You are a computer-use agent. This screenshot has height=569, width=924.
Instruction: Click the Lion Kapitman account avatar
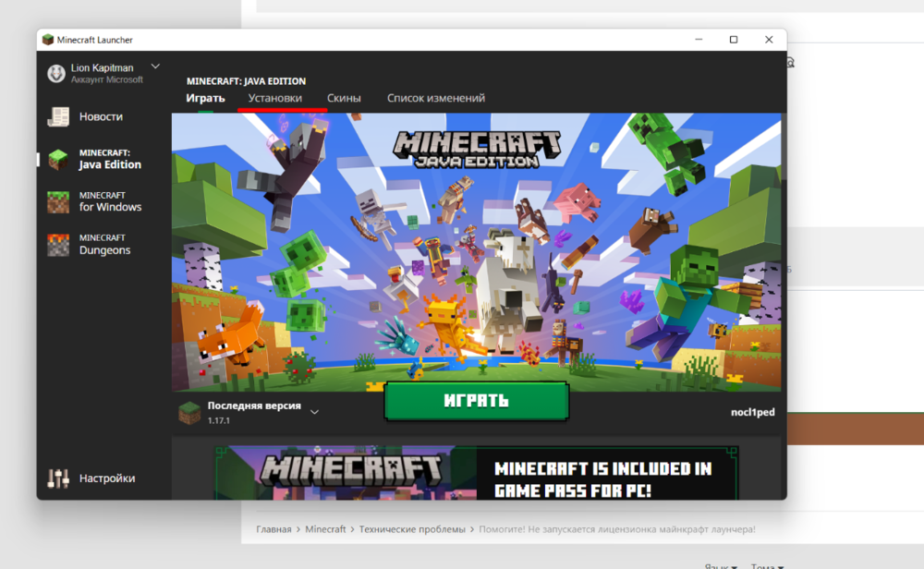56,74
